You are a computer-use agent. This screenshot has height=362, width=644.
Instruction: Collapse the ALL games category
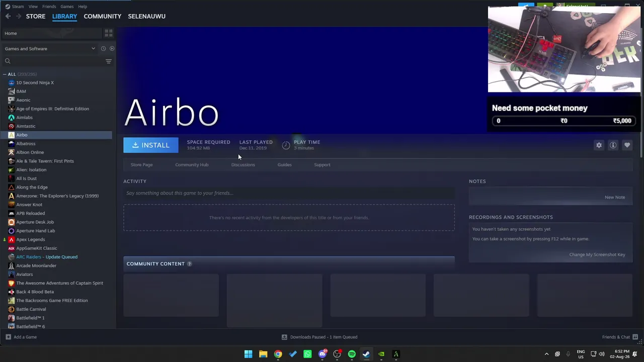5,74
